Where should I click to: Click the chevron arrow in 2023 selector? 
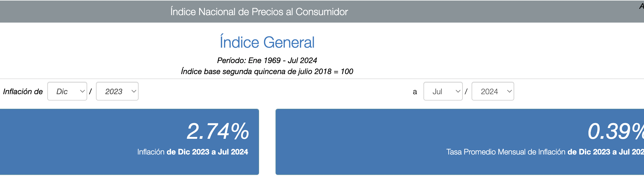click(x=134, y=91)
